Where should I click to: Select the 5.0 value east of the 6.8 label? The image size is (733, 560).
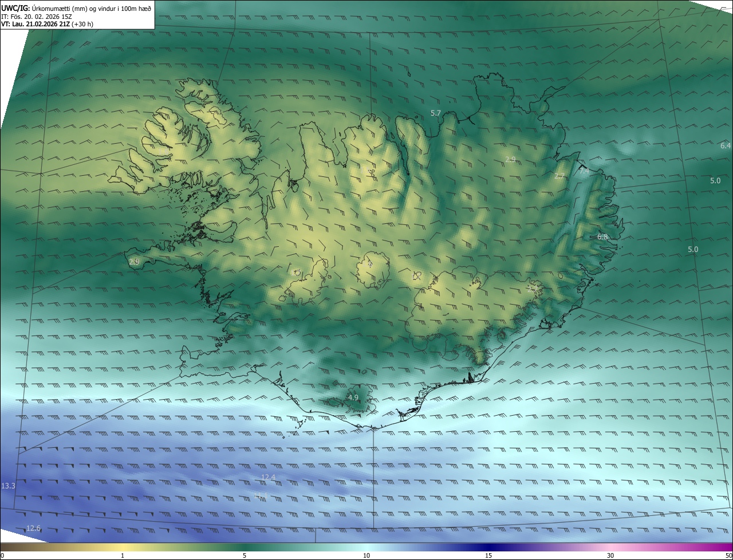(693, 249)
